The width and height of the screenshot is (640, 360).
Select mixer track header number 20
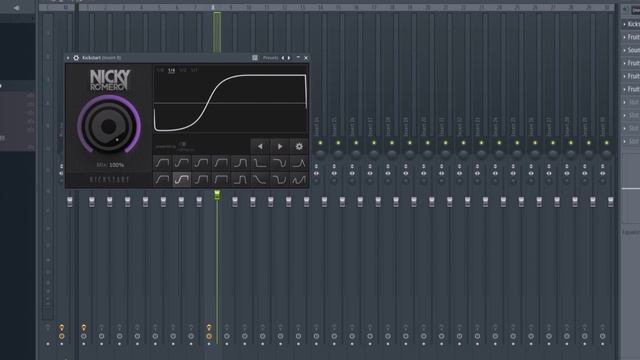pyautogui.click(x=427, y=8)
